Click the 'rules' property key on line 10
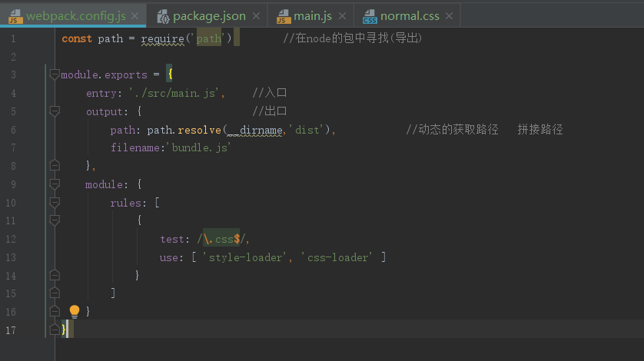644x361 pixels. coord(126,203)
